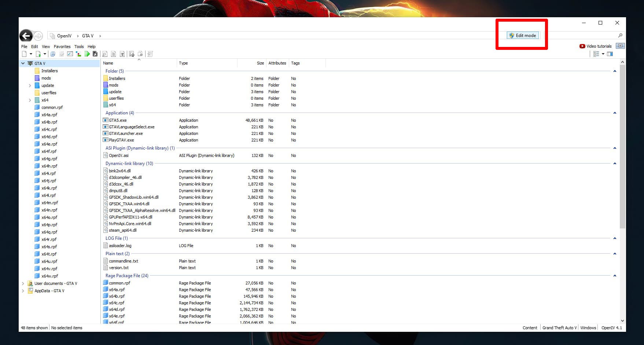Toggle the preview pane icon
This screenshot has height=345, width=644.
610,54
